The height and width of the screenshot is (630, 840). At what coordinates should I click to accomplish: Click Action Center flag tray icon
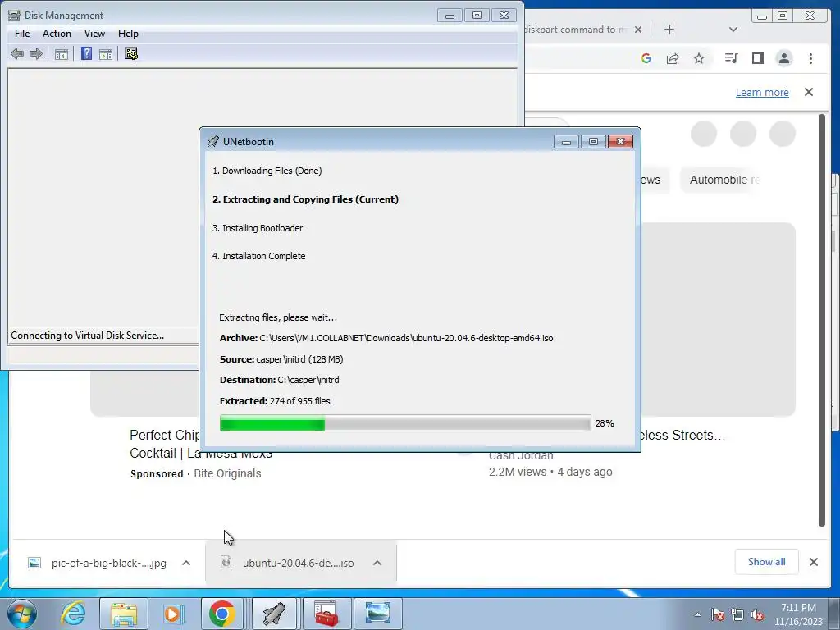click(717, 614)
